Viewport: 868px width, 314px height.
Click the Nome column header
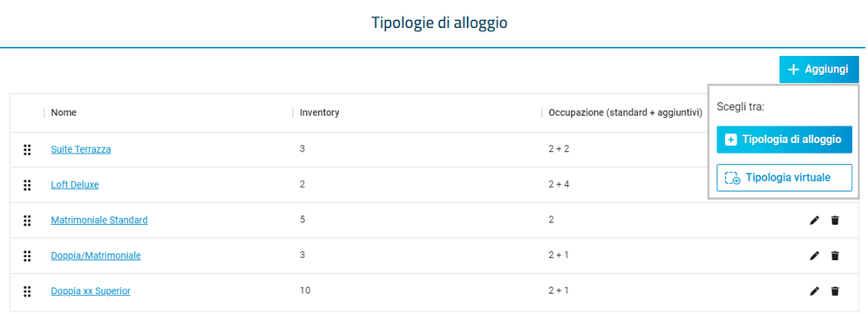point(64,113)
